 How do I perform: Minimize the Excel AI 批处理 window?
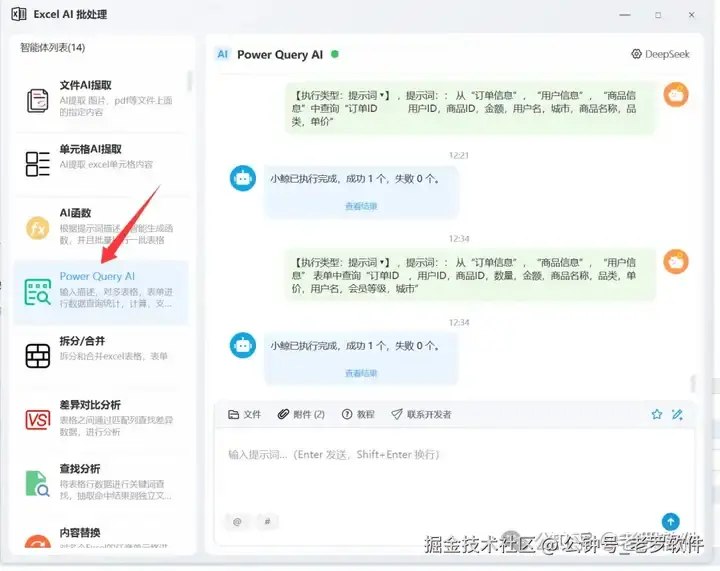(x=624, y=15)
